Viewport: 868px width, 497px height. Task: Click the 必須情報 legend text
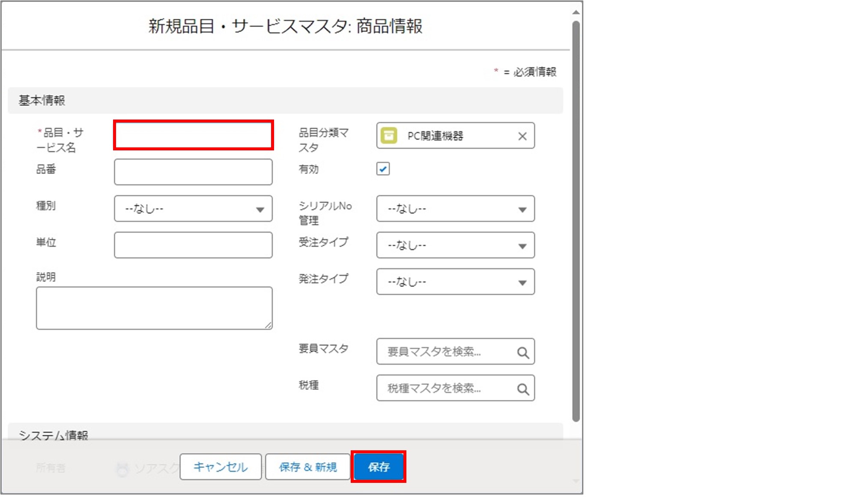pyautogui.click(x=535, y=72)
